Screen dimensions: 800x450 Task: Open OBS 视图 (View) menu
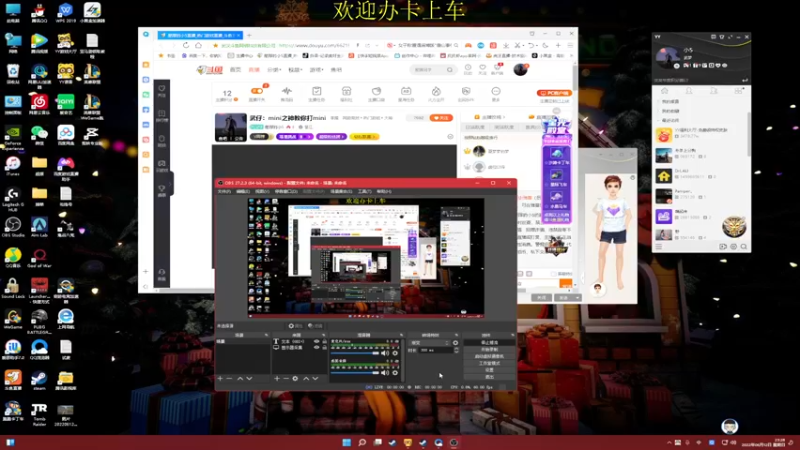[262, 191]
